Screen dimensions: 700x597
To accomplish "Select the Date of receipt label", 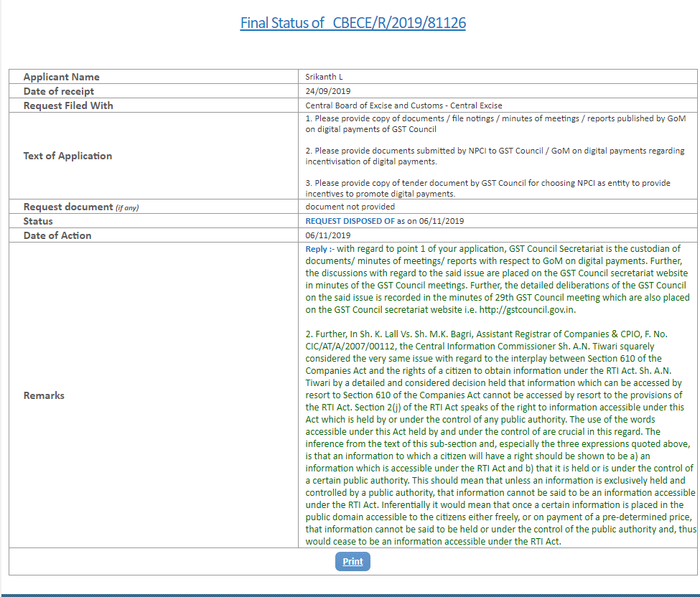I will click(59, 91).
